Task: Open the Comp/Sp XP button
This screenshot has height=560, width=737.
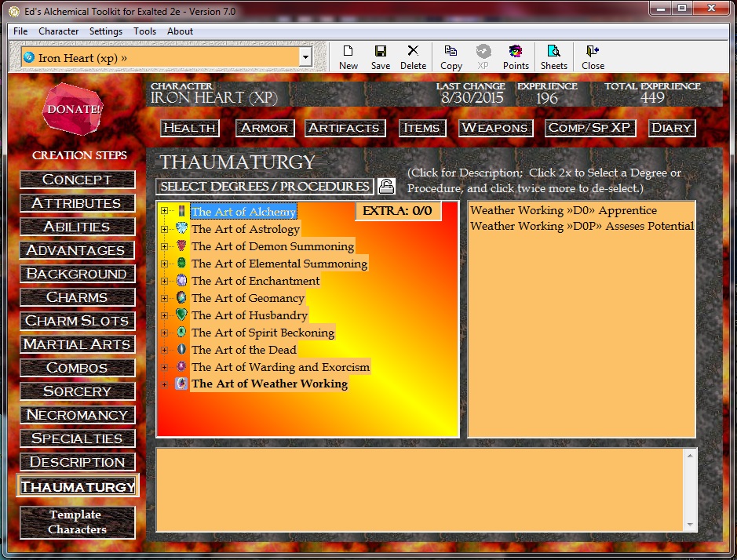Action: click(590, 128)
